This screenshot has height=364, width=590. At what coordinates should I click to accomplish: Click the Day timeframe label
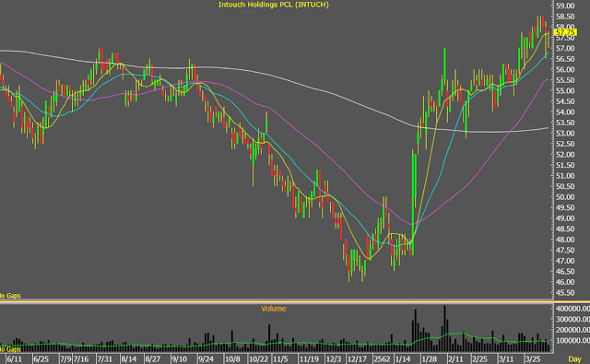tap(574, 359)
